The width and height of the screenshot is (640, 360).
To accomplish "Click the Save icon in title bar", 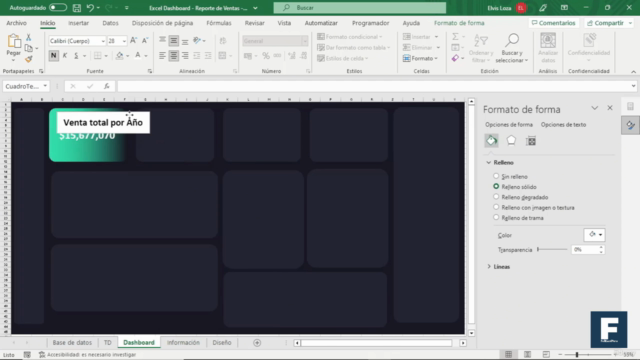I will [76, 8].
